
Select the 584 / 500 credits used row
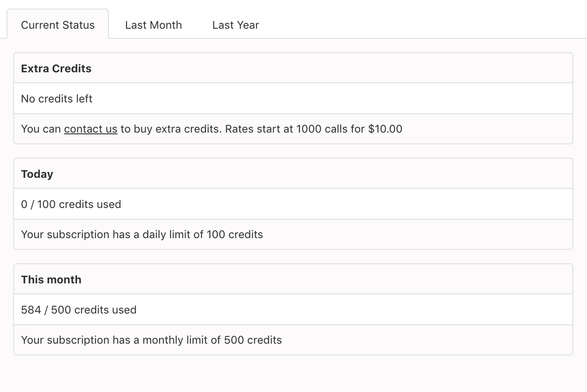[293, 310]
